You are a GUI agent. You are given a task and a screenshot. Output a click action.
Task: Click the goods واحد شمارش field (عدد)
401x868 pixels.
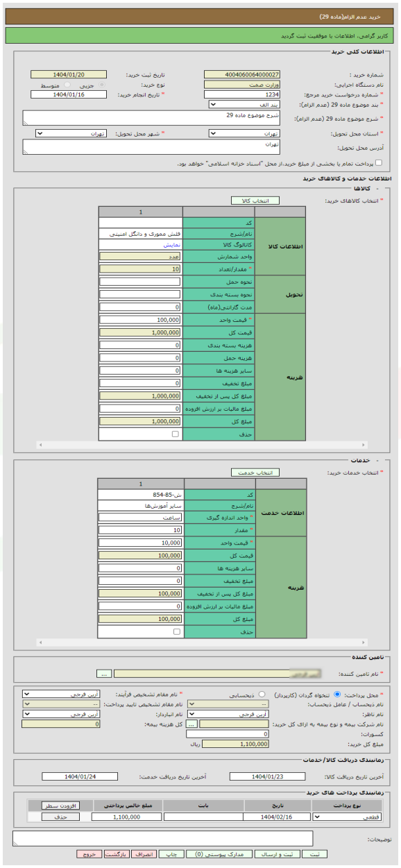[140, 257]
